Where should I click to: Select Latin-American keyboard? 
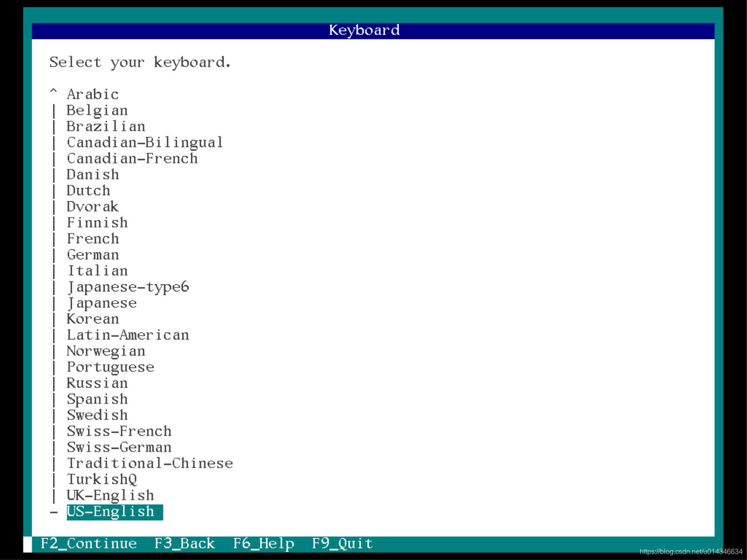pos(128,335)
